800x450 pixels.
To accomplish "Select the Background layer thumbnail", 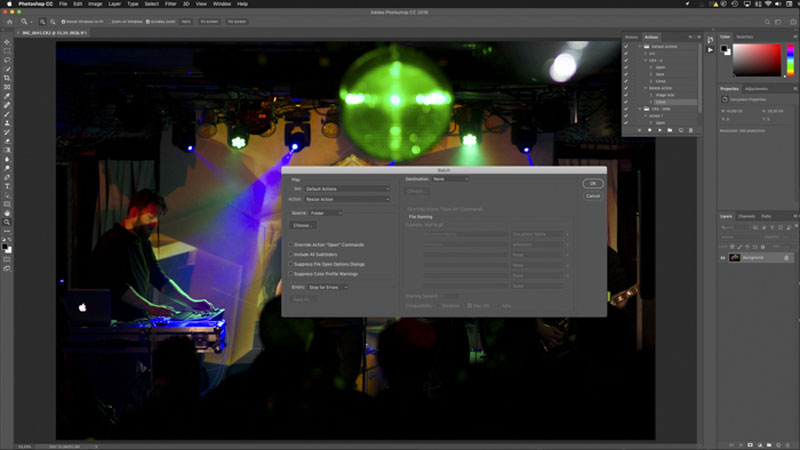I will [x=735, y=258].
